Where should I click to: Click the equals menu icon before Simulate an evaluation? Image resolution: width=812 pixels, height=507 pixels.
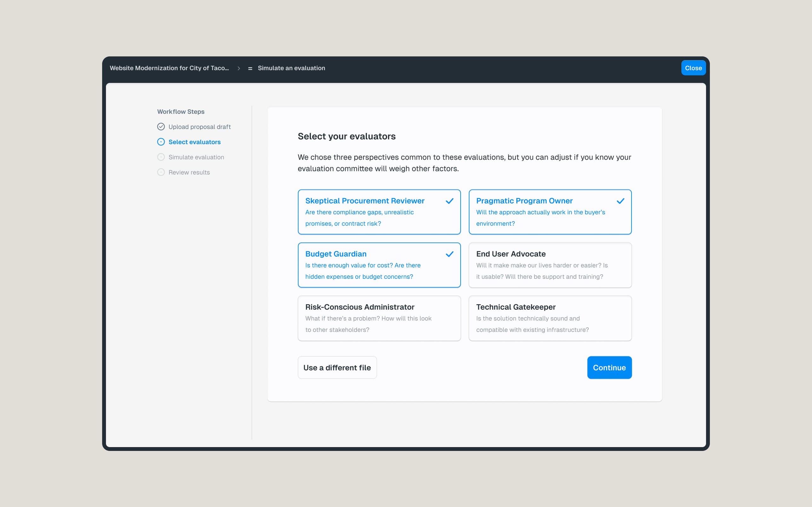pos(250,68)
